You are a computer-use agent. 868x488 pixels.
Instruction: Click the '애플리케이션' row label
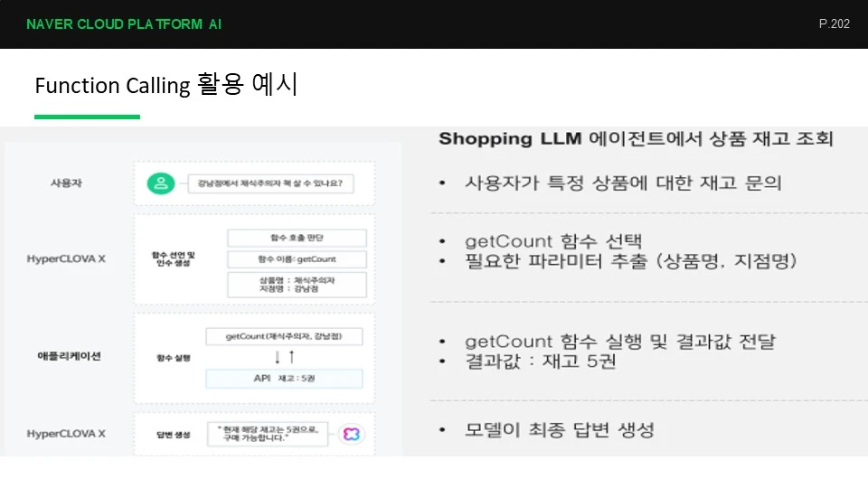click(x=69, y=356)
